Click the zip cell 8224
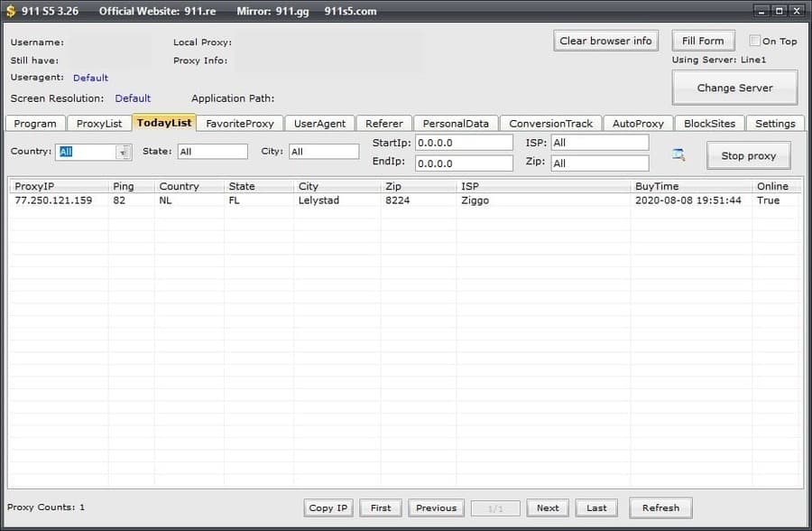The image size is (812, 531). tap(397, 200)
